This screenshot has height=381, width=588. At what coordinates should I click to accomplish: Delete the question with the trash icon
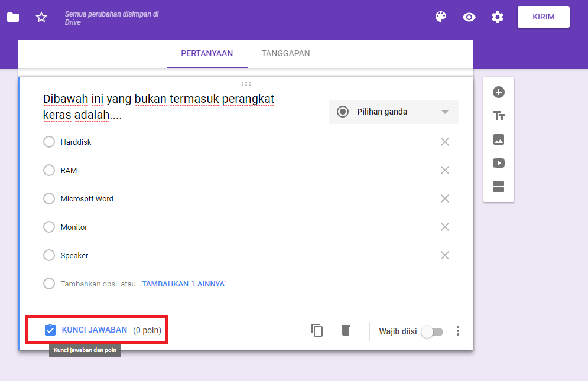tap(346, 330)
